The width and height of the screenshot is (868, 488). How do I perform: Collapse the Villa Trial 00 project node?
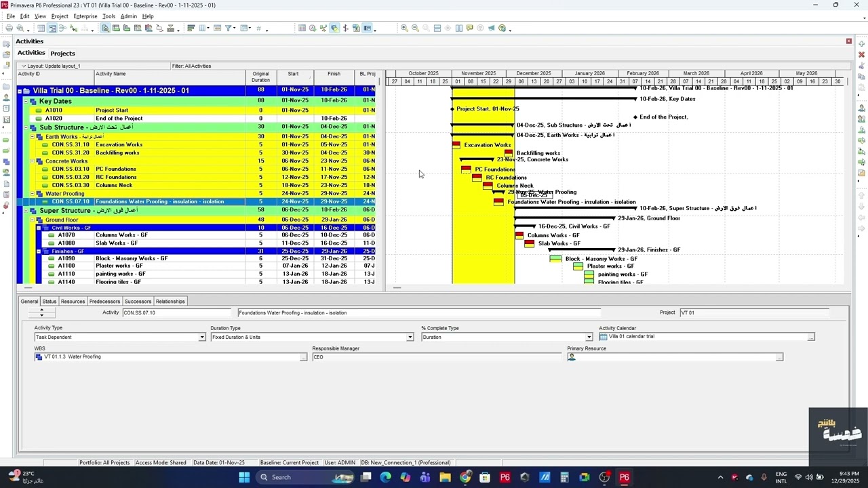20,91
